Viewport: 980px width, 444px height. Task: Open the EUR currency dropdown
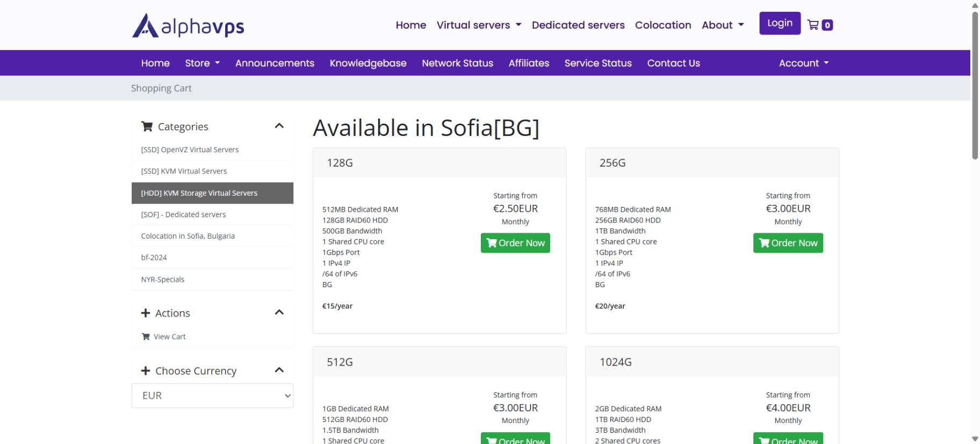click(x=212, y=396)
